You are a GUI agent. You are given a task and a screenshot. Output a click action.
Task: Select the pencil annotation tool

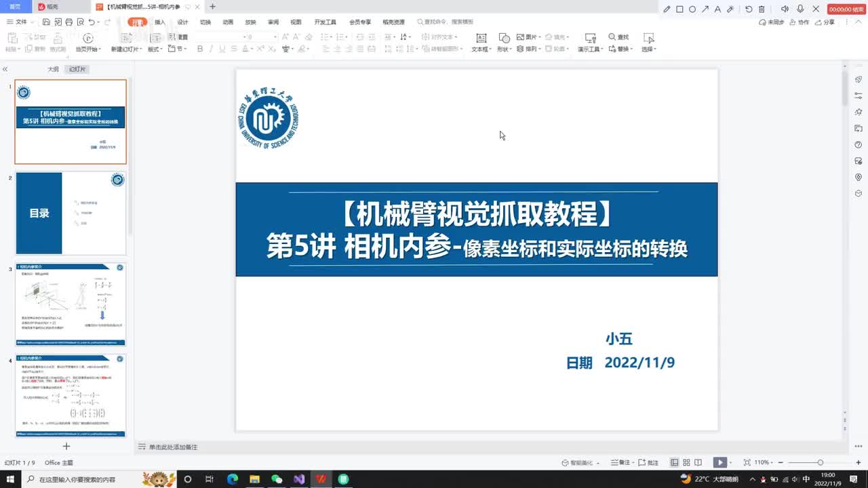point(667,9)
